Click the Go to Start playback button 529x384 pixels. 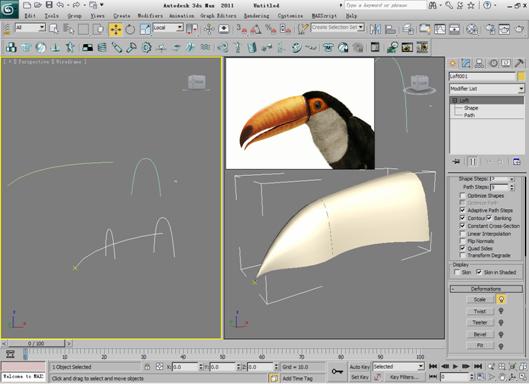click(x=433, y=366)
